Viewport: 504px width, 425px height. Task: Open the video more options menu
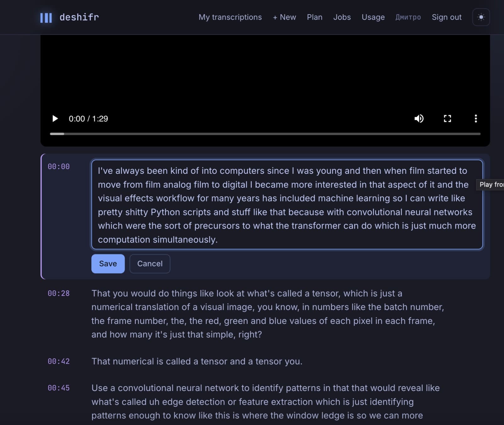(476, 119)
